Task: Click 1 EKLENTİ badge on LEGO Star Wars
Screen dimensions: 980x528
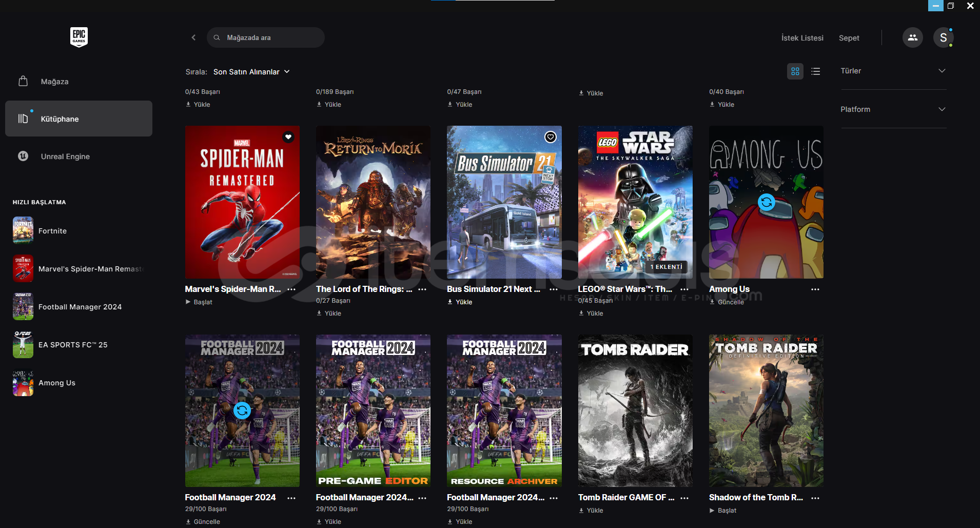Action: pyautogui.click(x=666, y=267)
